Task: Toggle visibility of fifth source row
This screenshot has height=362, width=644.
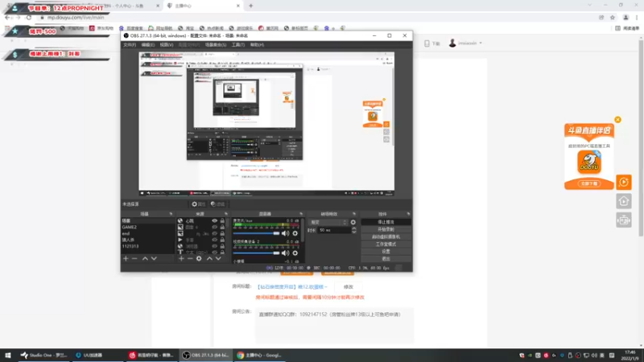Action: tap(214, 246)
